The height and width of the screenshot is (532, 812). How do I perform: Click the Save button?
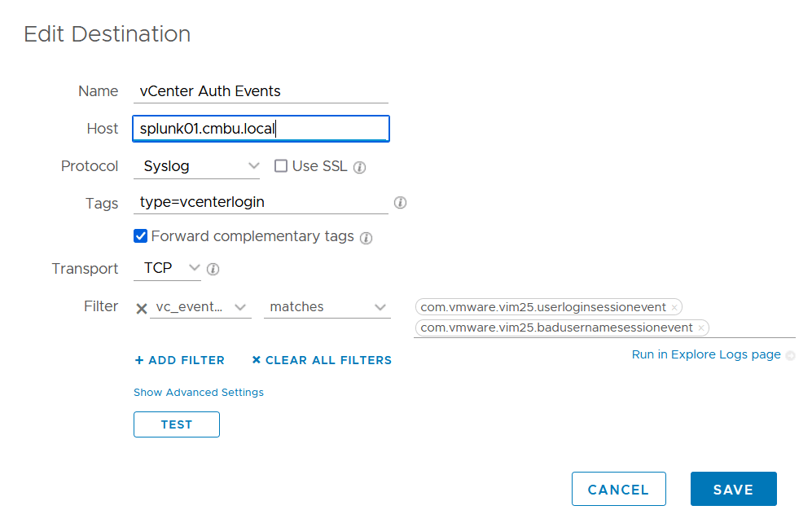point(733,490)
